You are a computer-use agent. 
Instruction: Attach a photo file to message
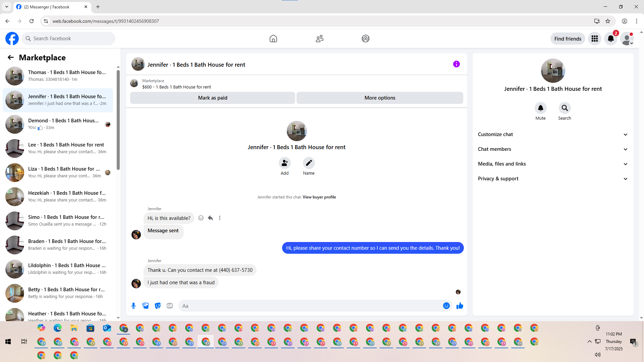(146, 306)
